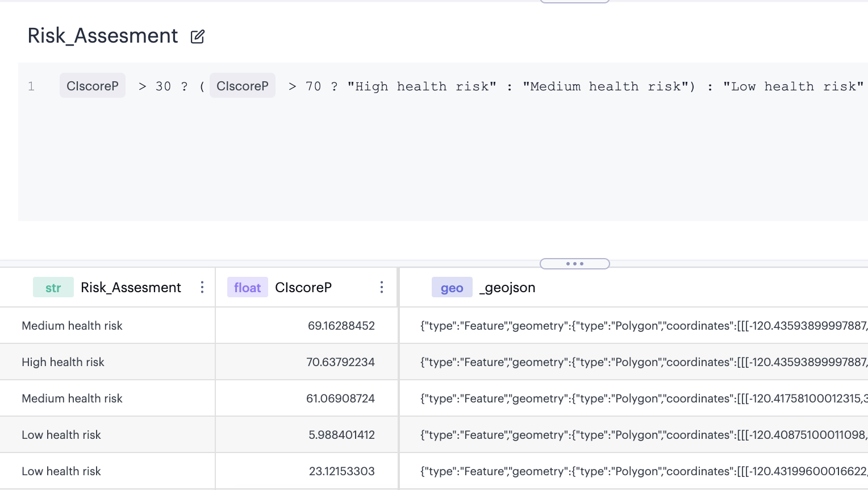Click the float type badge of CIscoreP
This screenshot has width=868, height=490.
point(248,288)
